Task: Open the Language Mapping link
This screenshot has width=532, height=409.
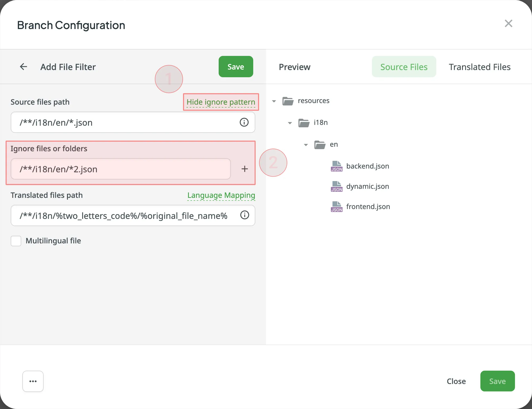Action: (221, 195)
